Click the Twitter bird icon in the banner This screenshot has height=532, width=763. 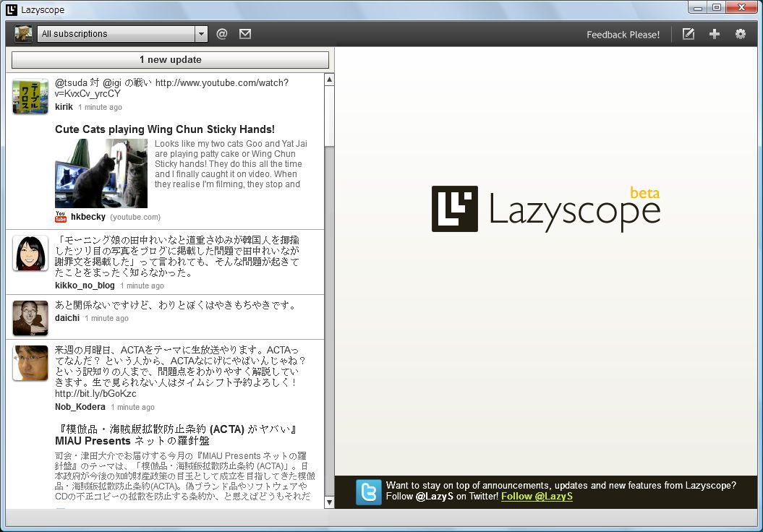[x=368, y=492]
